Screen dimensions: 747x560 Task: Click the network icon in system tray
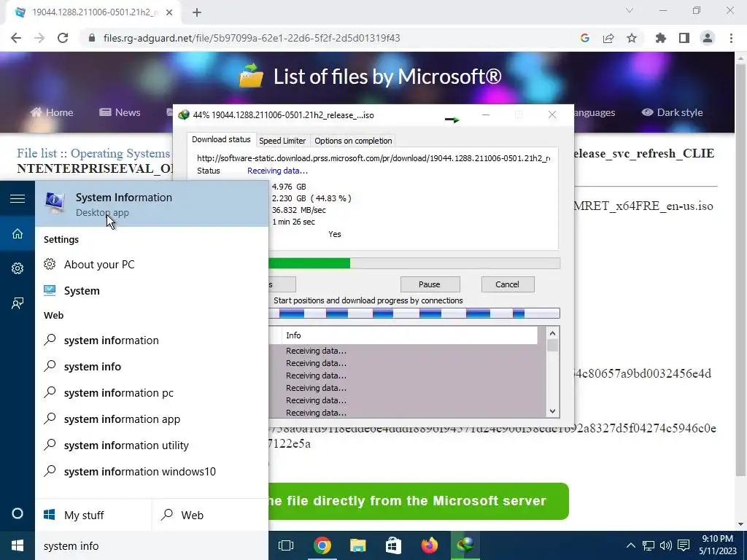(x=649, y=545)
